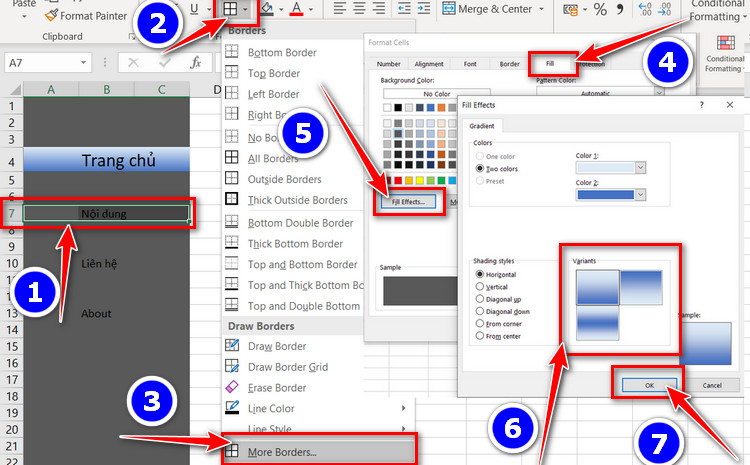Open the Pattern Color dropdown

[x=659, y=93]
